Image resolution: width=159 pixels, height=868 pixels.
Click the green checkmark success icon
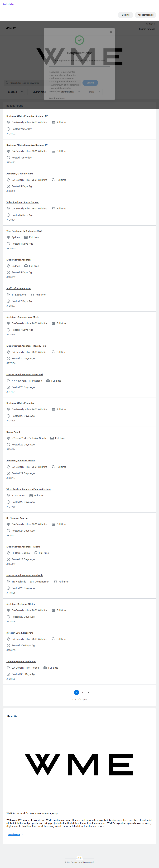[x=79, y=40]
